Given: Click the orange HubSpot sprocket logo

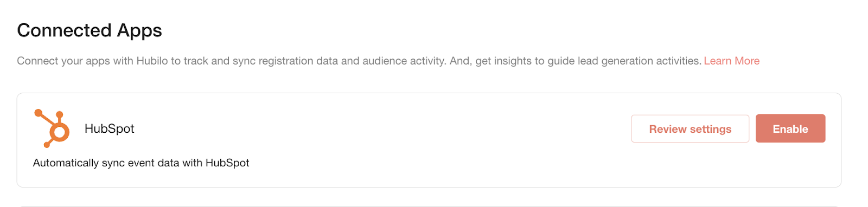Looking at the screenshot, I should 52,128.
